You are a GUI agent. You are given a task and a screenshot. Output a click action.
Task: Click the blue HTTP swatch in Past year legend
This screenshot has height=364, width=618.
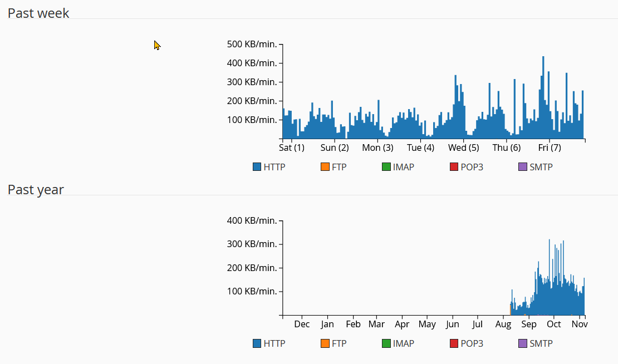(257, 343)
